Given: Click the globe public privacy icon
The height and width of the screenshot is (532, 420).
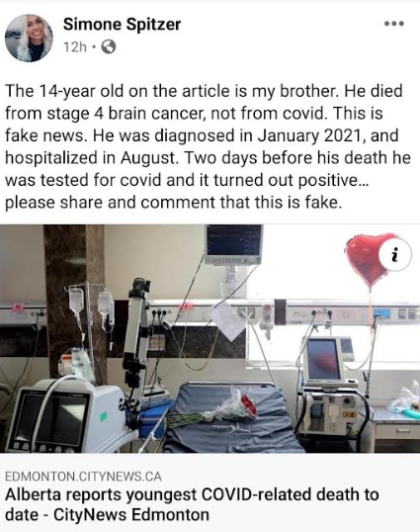Looking at the screenshot, I should coord(109,46).
